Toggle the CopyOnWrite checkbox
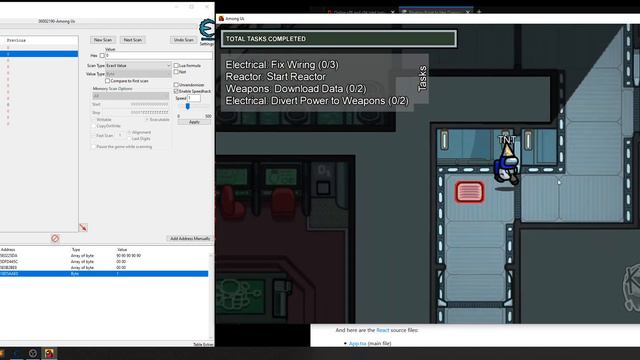Viewport: 640px width, 360px height. coord(94,126)
